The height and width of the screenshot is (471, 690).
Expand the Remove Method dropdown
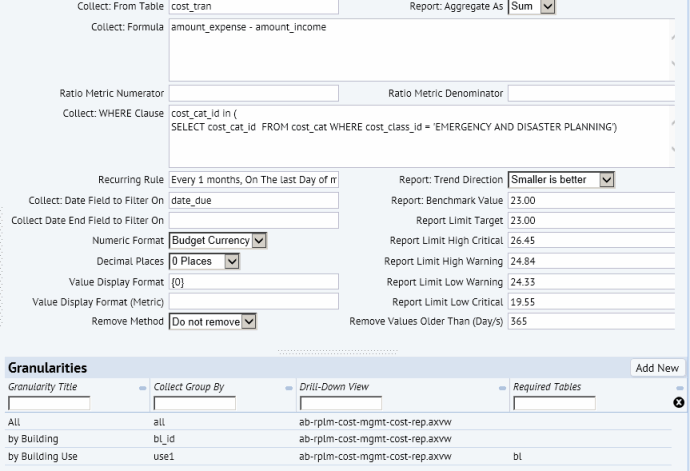coord(249,322)
